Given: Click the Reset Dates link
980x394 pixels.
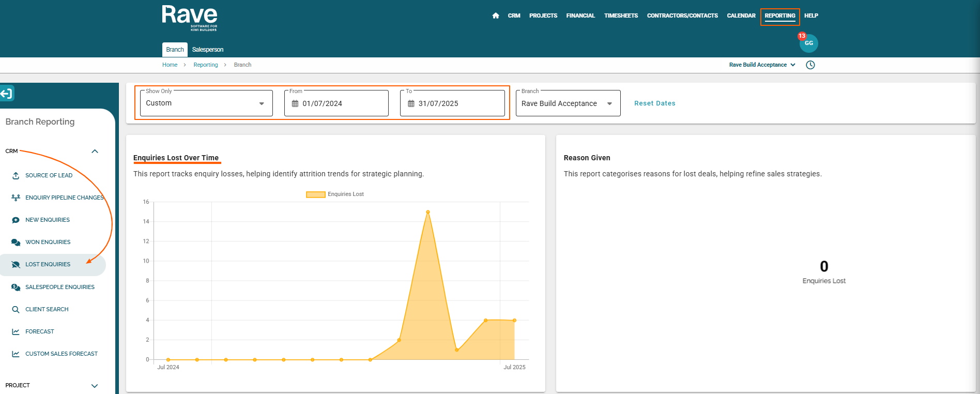Looking at the screenshot, I should [x=655, y=103].
